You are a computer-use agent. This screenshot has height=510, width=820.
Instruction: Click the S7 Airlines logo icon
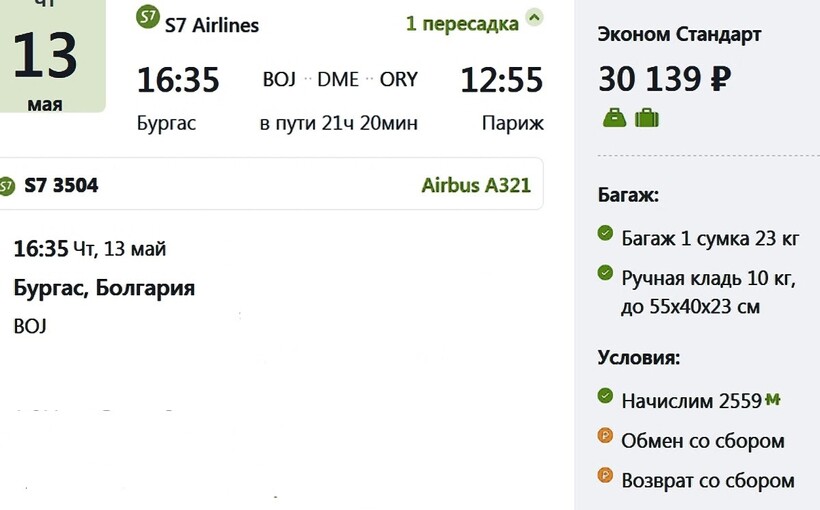[148, 18]
